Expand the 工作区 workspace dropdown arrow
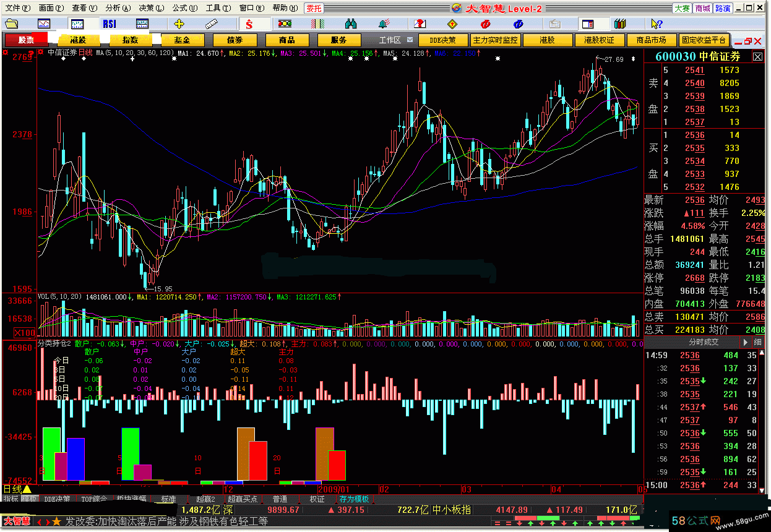 410,40
